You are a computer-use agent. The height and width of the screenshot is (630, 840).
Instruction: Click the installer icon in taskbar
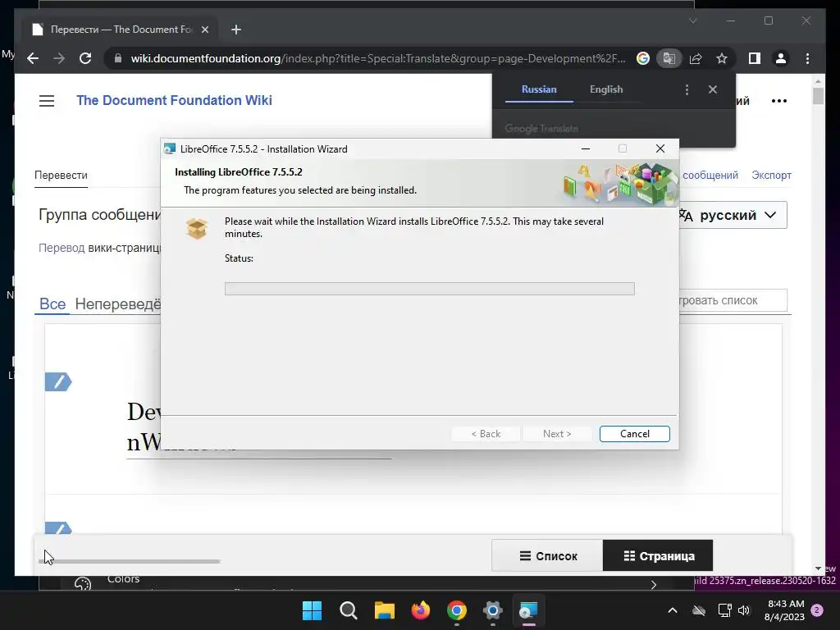click(x=528, y=610)
